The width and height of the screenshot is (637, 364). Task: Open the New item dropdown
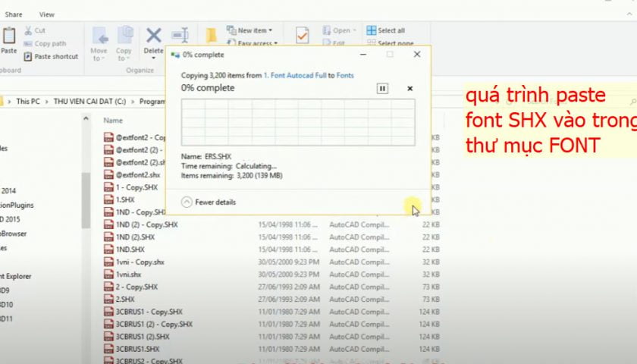point(249,30)
